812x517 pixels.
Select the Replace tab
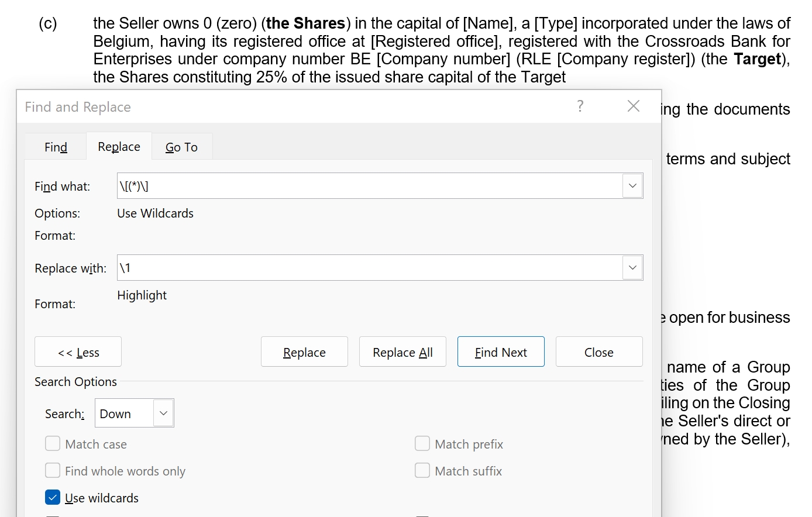(x=119, y=146)
